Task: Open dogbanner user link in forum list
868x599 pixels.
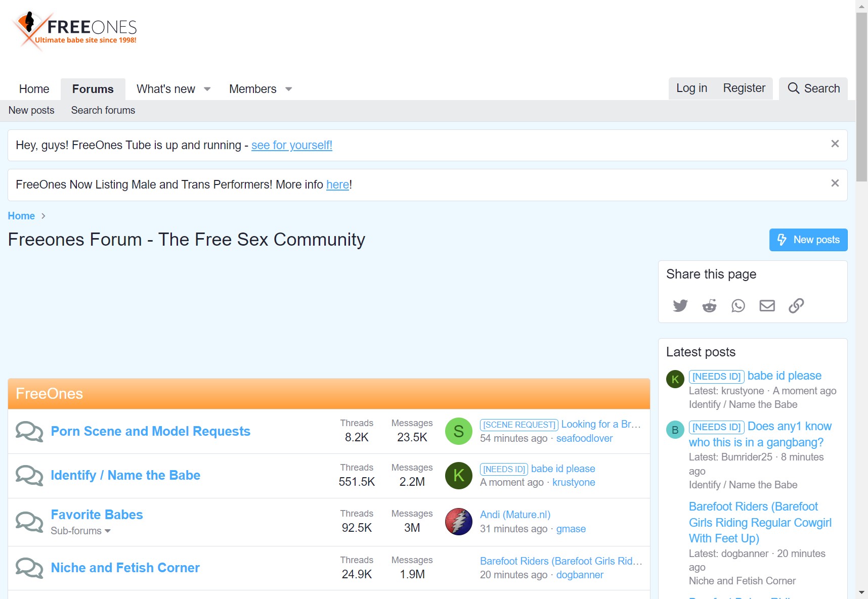Action: click(x=580, y=575)
